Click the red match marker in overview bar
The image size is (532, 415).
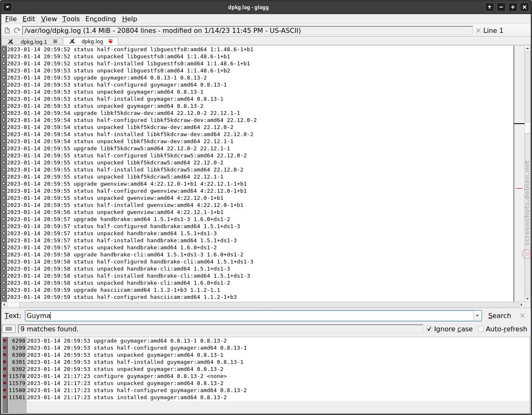(x=519, y=188)
